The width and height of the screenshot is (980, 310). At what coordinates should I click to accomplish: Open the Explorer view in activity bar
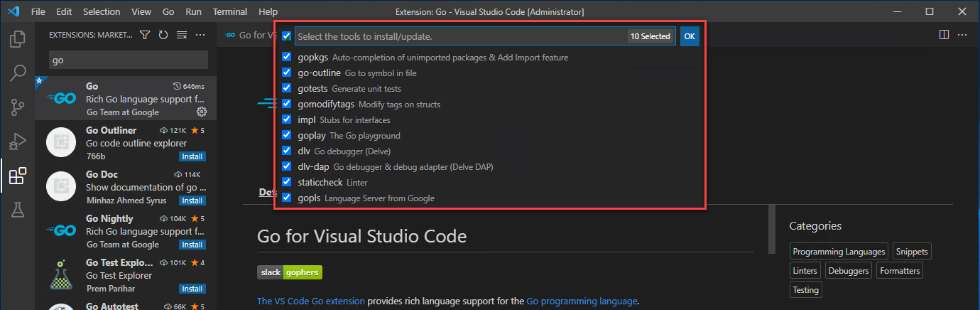click(x=18, y=38)
